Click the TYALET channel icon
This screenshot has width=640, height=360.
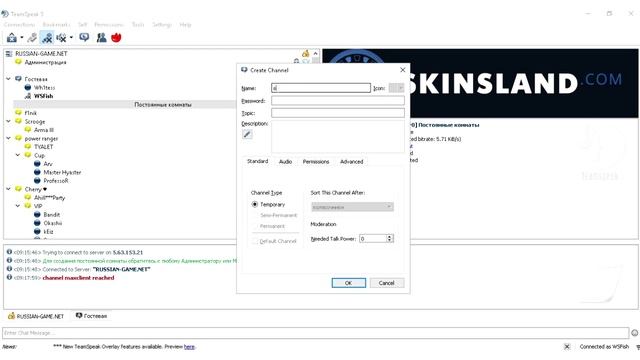click(x=28, y=147)
